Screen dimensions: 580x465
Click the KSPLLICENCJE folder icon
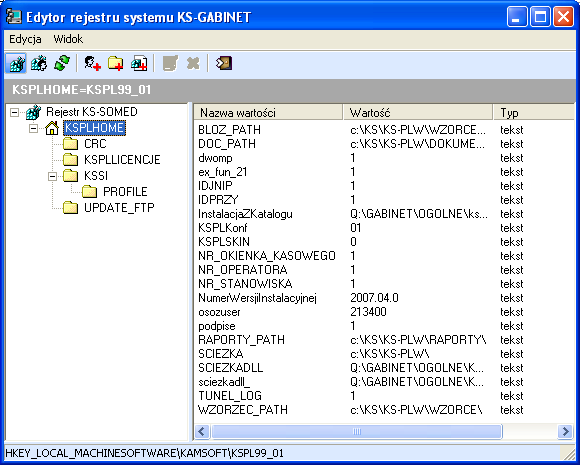pos(70,160)
